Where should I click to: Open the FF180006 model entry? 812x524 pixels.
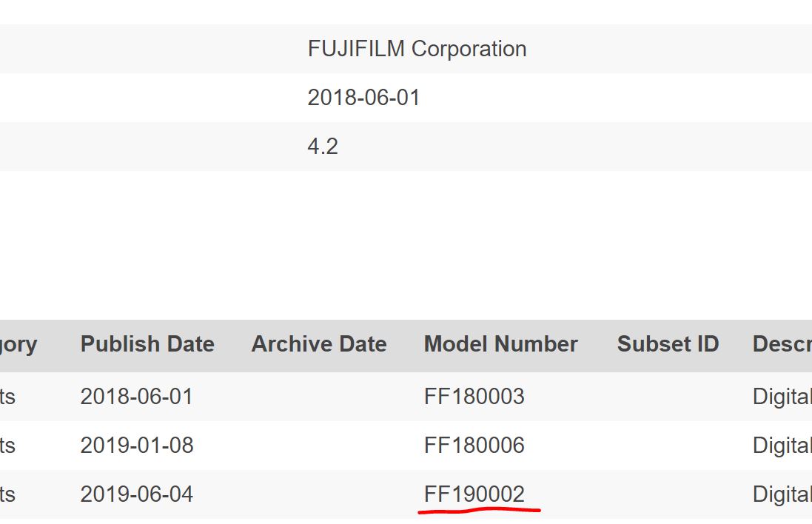tap(474, 446)
